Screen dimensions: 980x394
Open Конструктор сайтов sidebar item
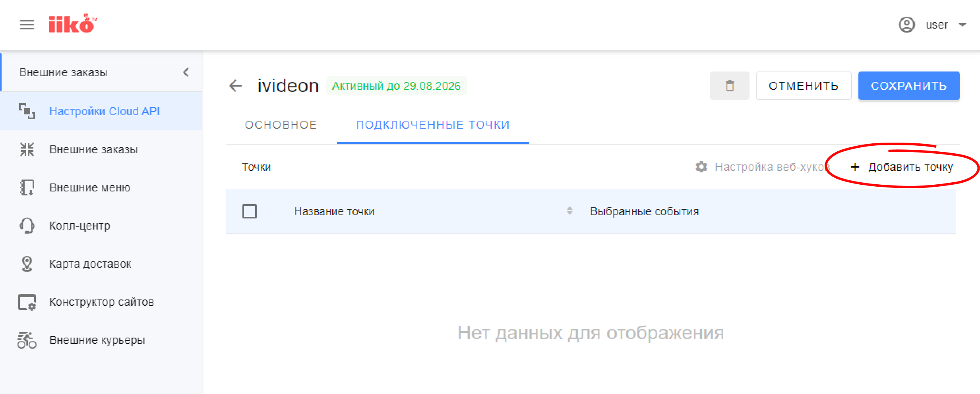(101, 302)
